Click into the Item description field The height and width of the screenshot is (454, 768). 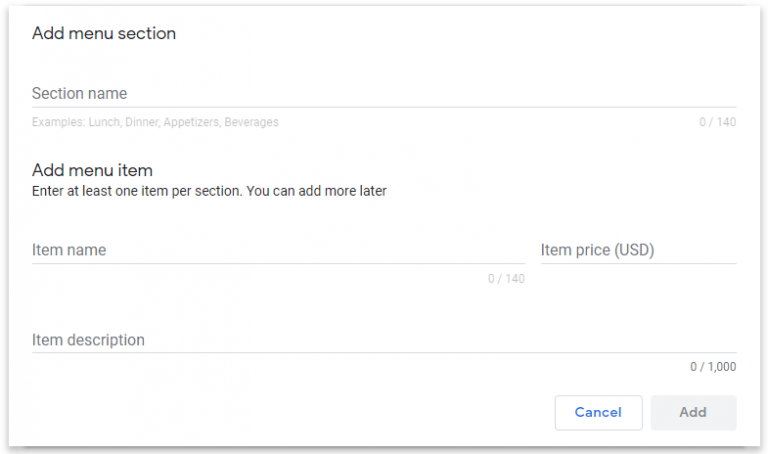click(x=383, y=340)
